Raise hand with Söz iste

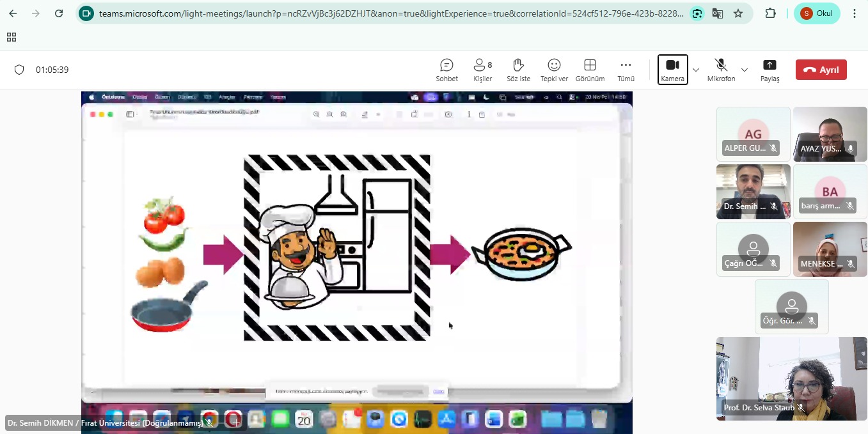[518, 70]
